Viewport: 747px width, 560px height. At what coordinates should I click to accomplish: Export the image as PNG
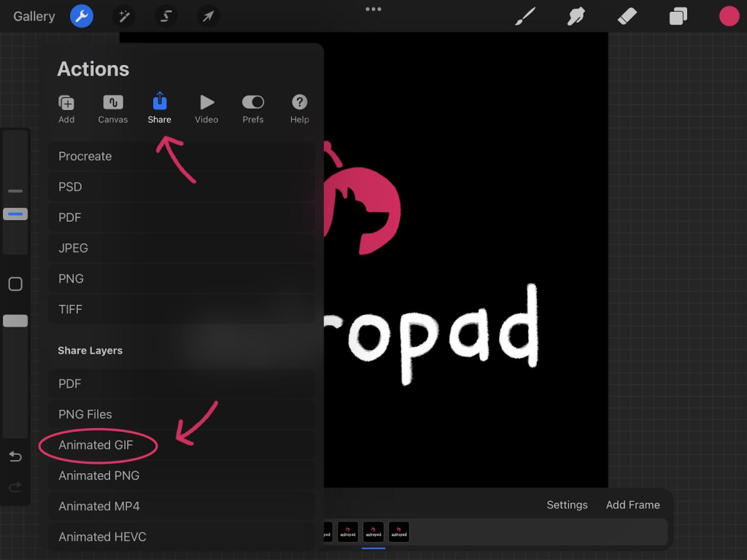pyautogui.click(x=181, y=279)
